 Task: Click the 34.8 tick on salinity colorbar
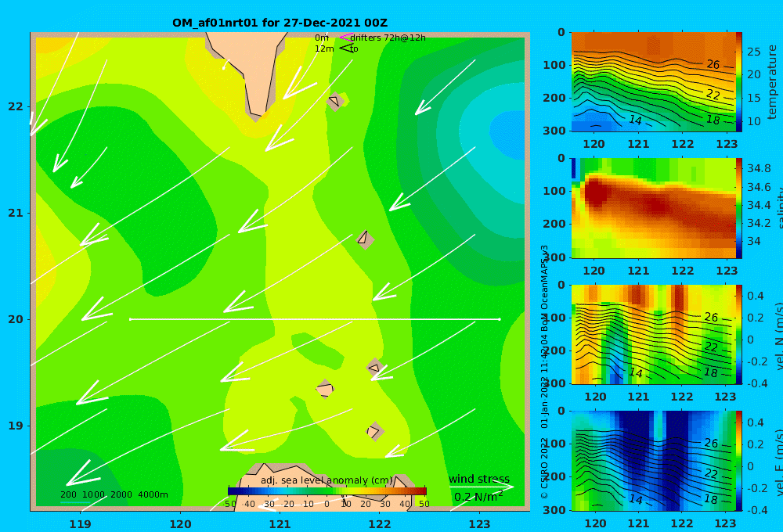[x=759, y=168]
